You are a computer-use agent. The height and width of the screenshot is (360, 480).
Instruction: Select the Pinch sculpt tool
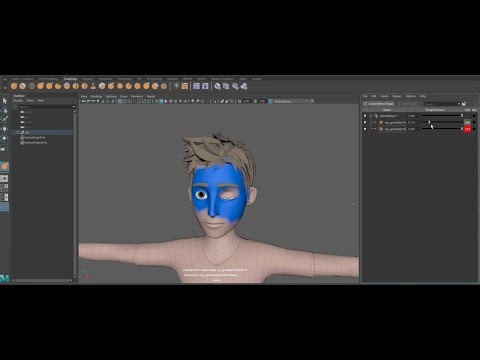pos(49,86)
